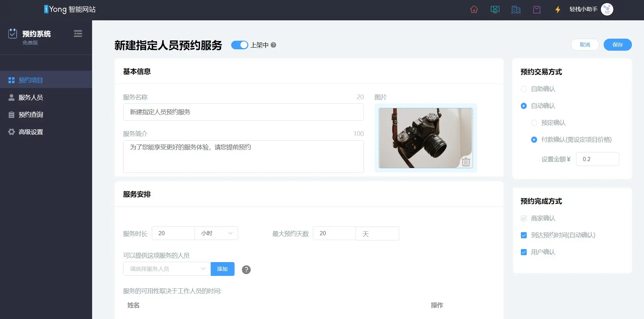Click the home icon in top bar
The image size is (644, 319).
pos(474,10)
